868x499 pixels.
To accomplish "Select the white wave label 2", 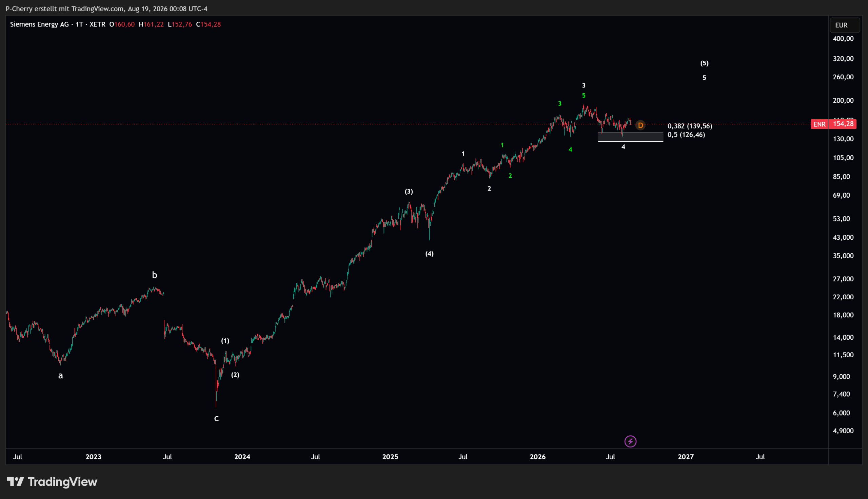I will click(x=489, y=188).
